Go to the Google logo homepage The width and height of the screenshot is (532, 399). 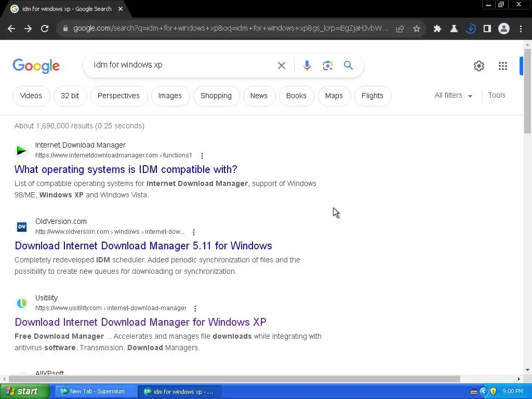[x=36, y=66]
